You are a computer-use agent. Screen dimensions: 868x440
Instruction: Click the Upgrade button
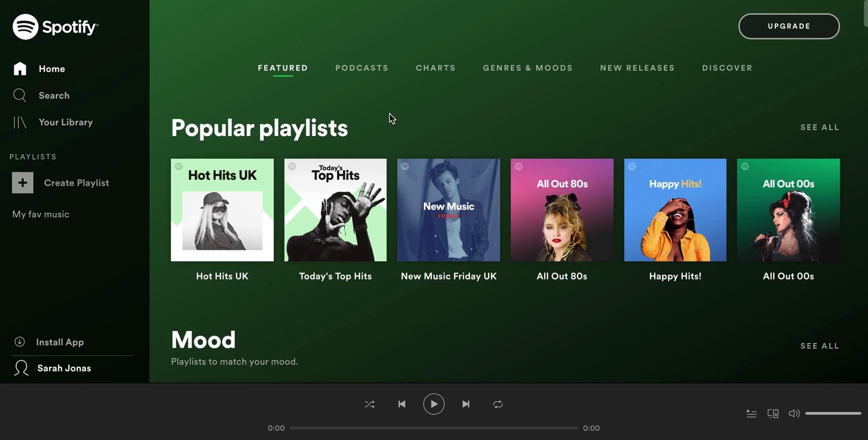[x=789, y=26]
